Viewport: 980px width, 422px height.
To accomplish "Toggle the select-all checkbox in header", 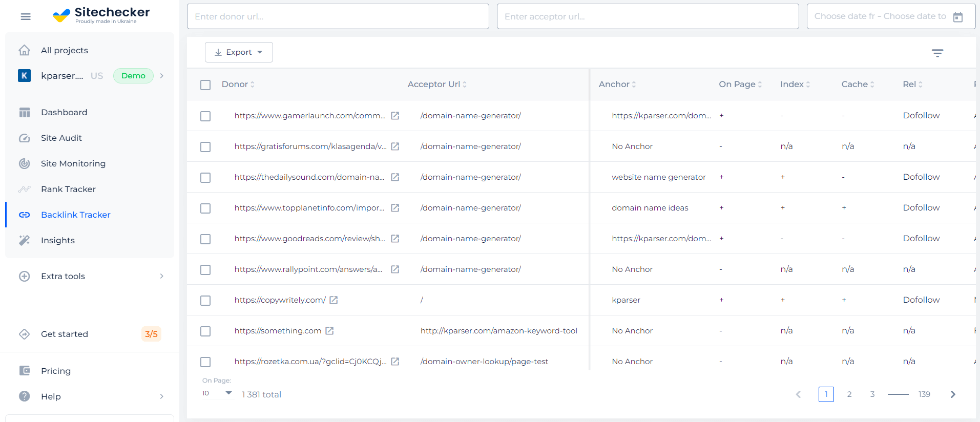I will pos(205,85).
